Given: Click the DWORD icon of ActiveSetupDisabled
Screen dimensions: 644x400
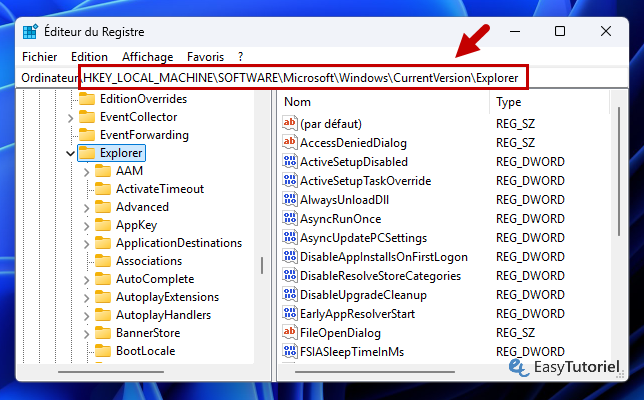Looking at the screenshot, I should point(290,161).
